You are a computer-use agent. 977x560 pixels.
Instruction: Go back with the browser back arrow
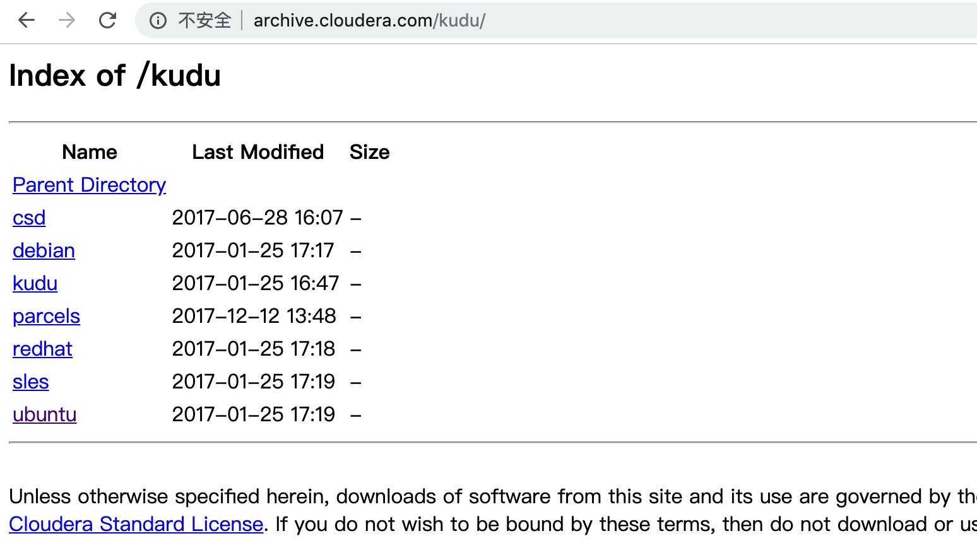coord(27,20)
